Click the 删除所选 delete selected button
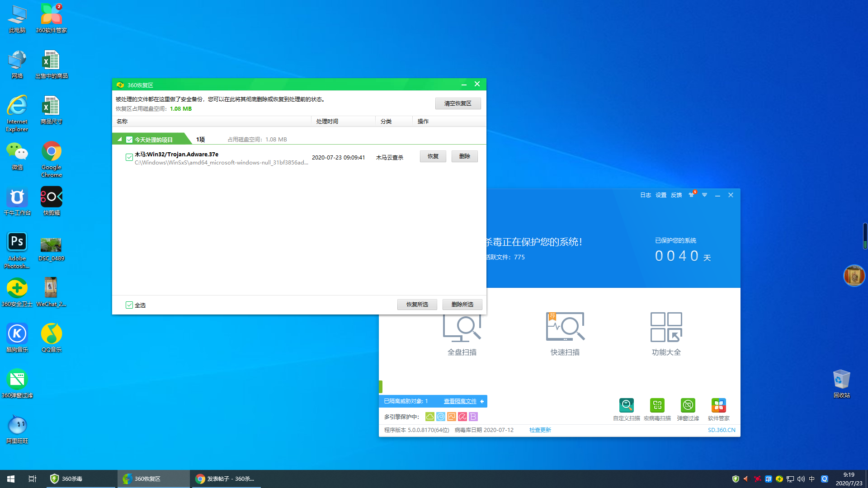 point(462,304)
